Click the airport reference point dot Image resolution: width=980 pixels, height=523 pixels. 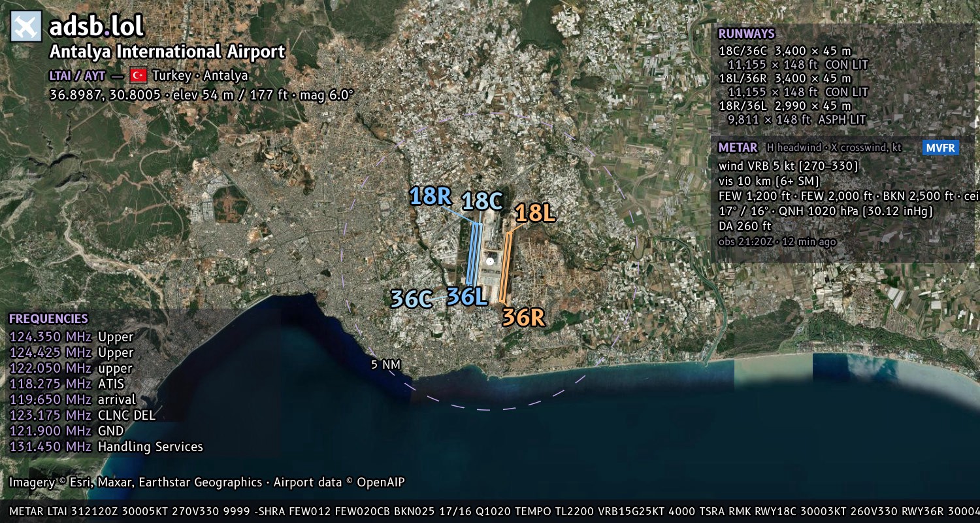click(490, 261)
